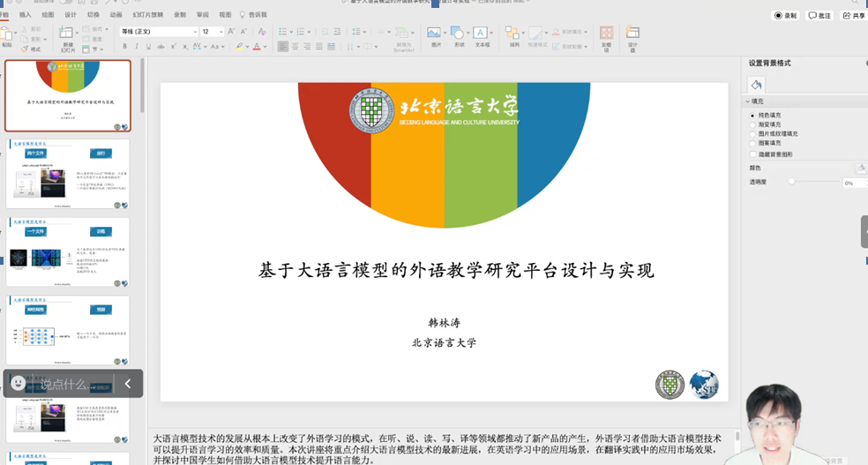868x465 pixels.
Task: Apply superscript formatting
Action: pos(173,47)
